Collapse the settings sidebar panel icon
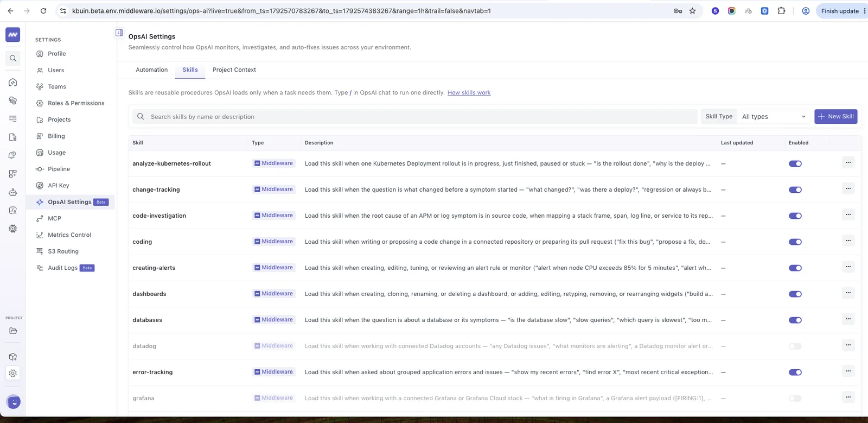Viewport: 868px width, 423px height. point(119,33)
